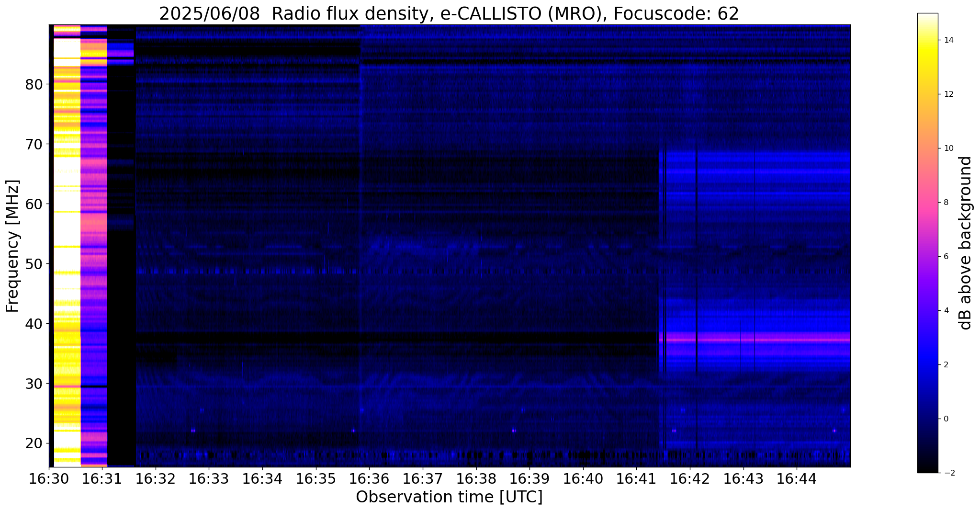Click the 60 MHz frequency tick label
980x511 pixels.
point(34,204)
